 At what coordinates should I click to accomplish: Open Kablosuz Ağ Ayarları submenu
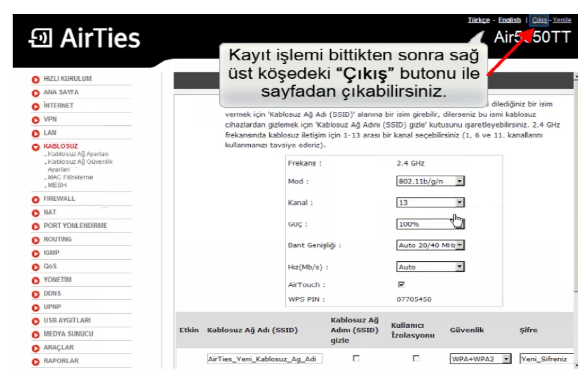(x=78, y=154)
